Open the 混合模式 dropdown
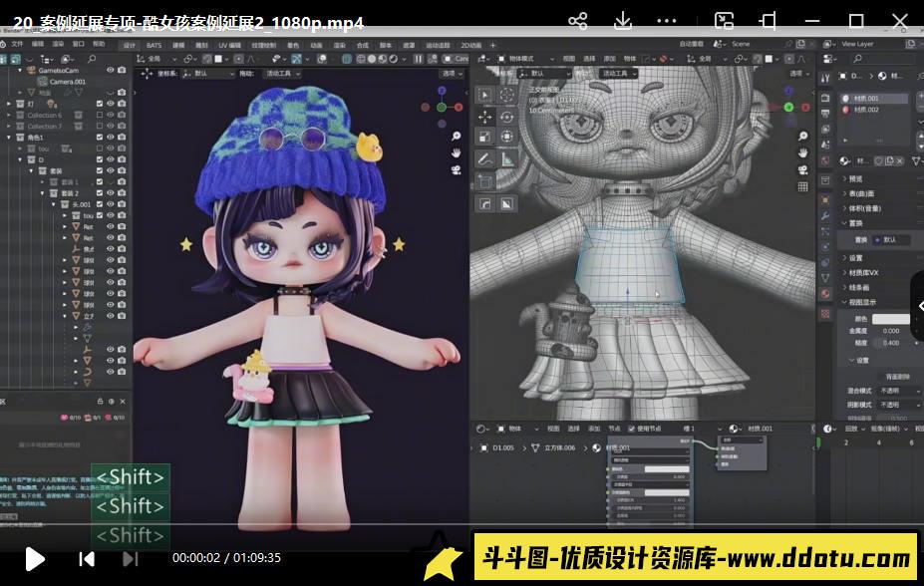 (x=899, y=391)
